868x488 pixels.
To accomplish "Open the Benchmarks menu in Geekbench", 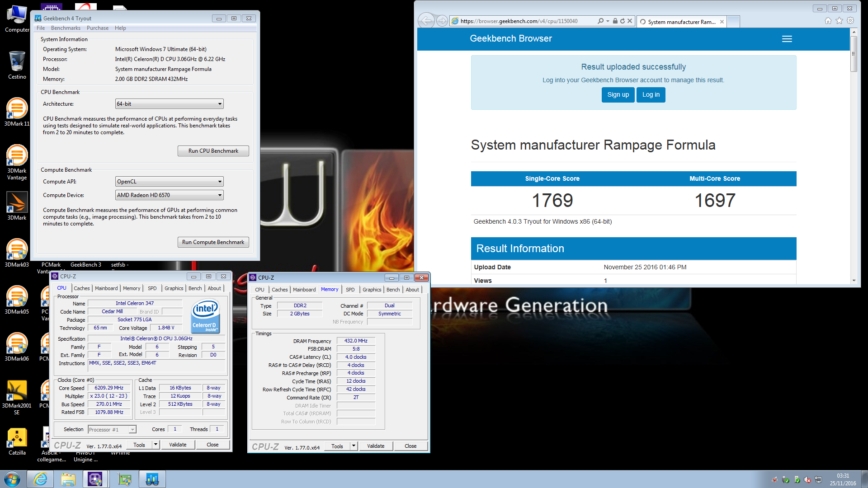I will point(66,28).
